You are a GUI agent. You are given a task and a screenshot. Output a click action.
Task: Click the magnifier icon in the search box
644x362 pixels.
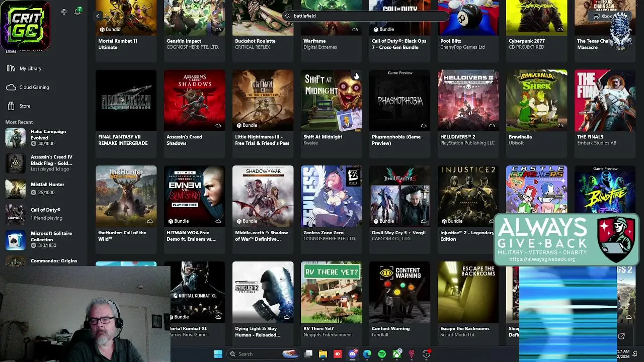pyautogui.click(x=288, y=16)
